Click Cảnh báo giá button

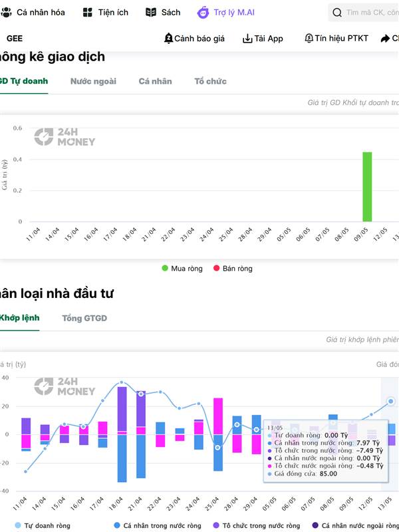194,39
